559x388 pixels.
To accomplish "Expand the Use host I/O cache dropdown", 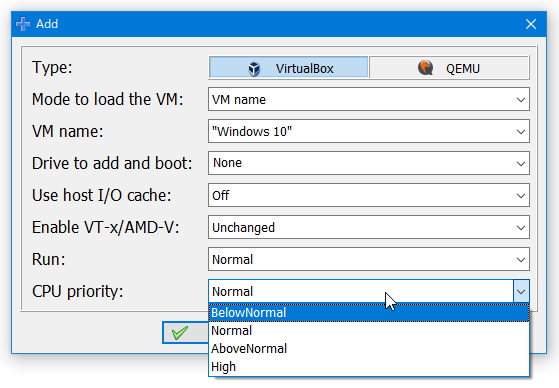I will [x=369, y=195].
